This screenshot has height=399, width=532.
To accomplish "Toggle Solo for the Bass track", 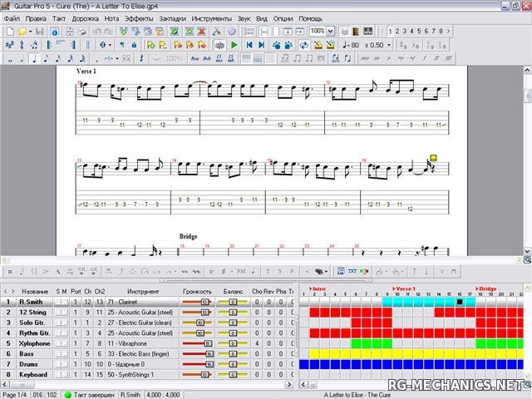I will [x=58, y=354].
